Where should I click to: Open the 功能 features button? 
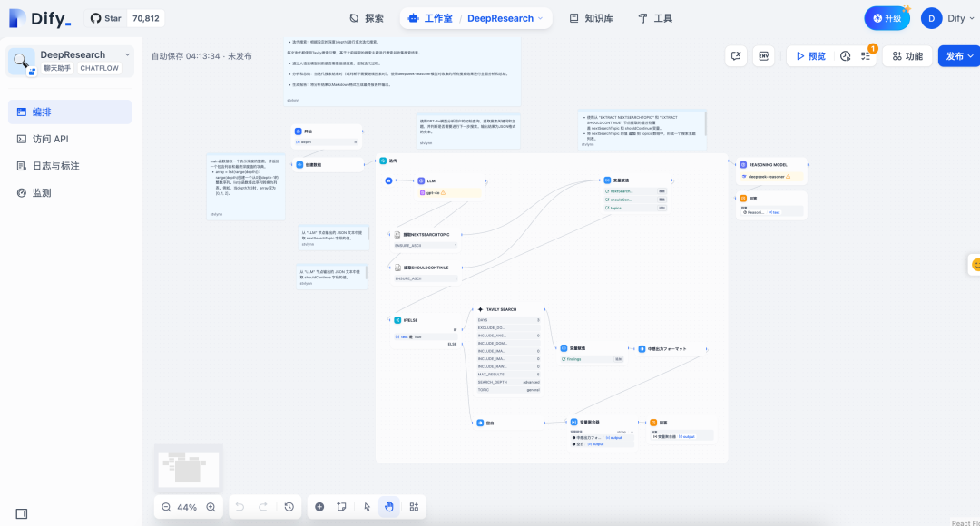point(907,55)
